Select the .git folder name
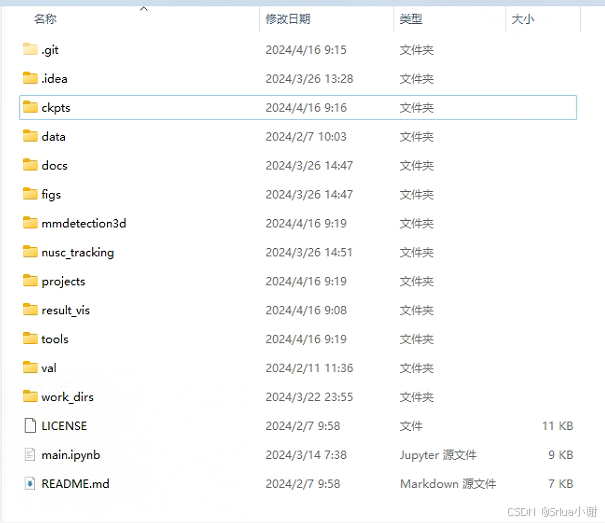 (50, 50)
